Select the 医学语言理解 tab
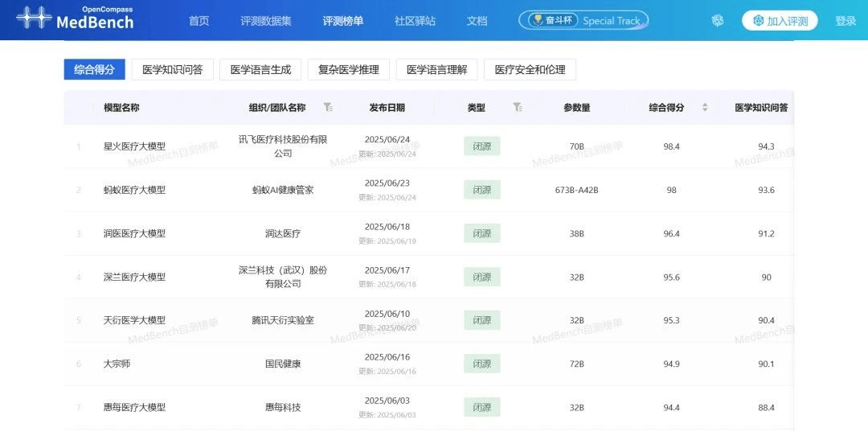This screenshot has width=868, height=432. (x=436, y=70)
